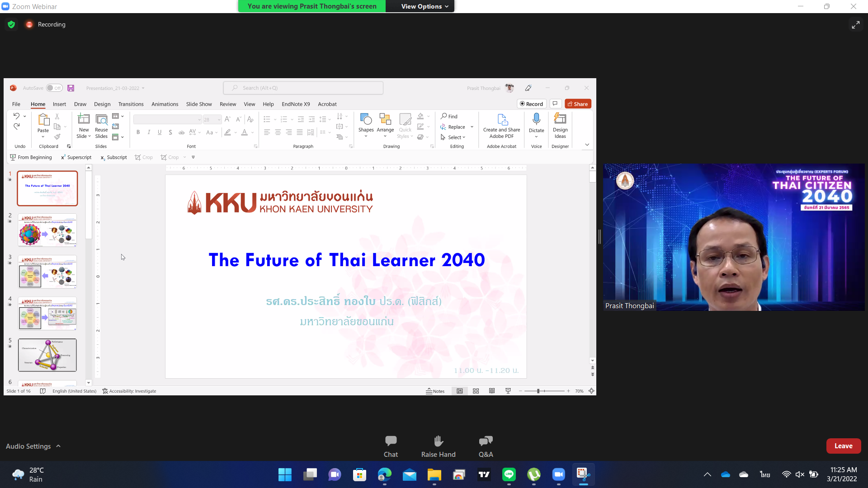This screenshot has height=488, width=868.
Task: Expand Audio Settings chevron
Action: (58, 446)
